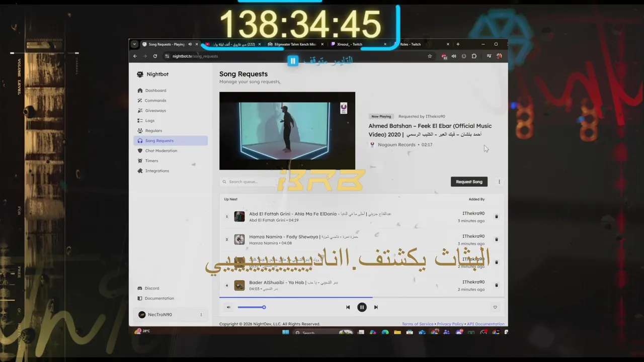Go to Giveaways section

170,111
